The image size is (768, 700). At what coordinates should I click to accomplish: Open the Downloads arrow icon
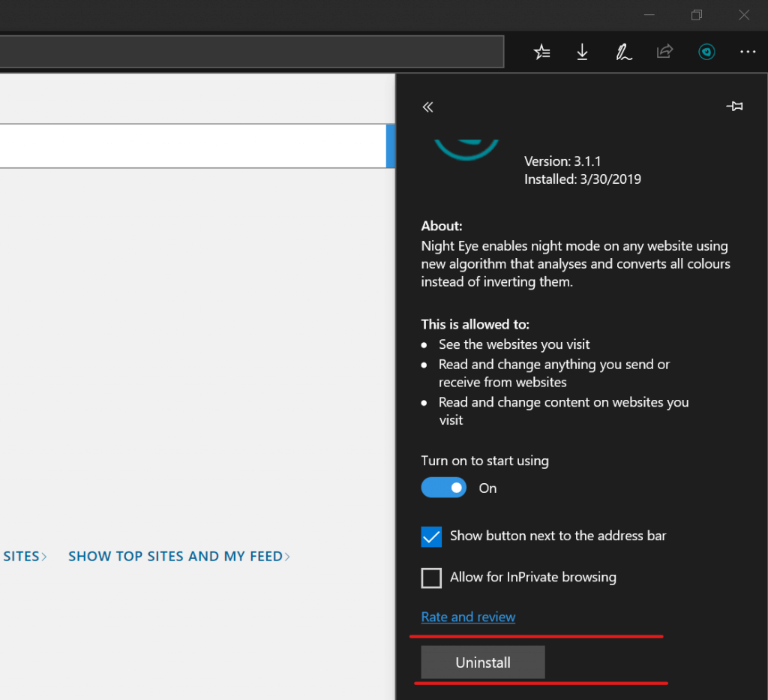[582, 52]
